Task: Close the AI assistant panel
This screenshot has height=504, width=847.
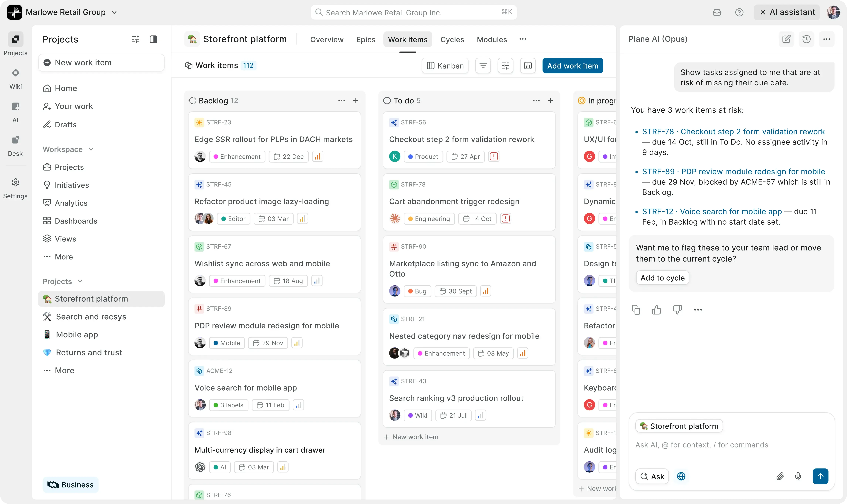Action: pyautogui.click(x=787, y=12)
